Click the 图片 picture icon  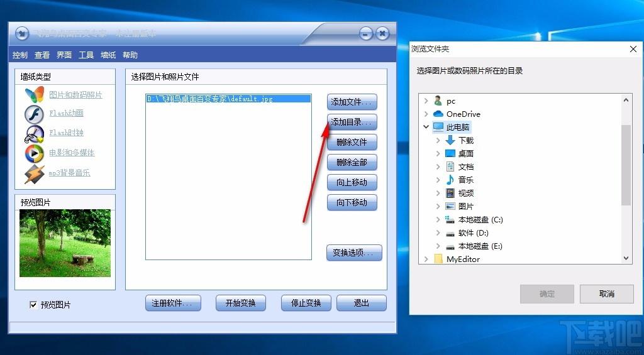(450, 206)
